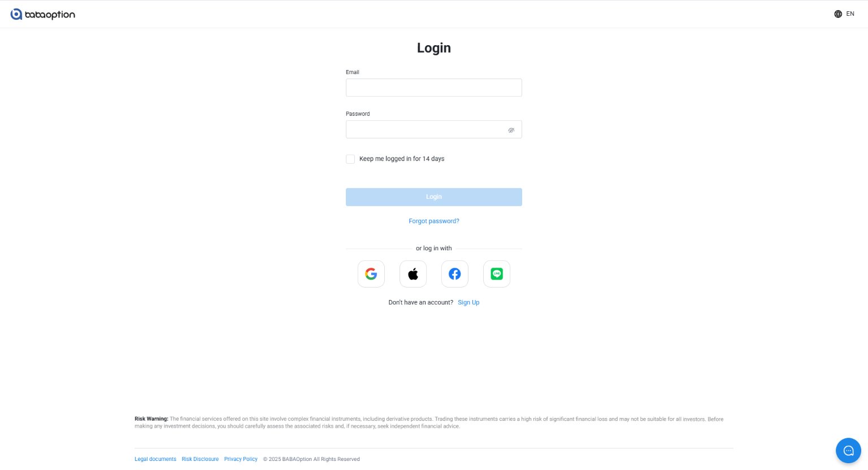Go to Sign Up page
The image size is (868, 470).
pos(468,302)
